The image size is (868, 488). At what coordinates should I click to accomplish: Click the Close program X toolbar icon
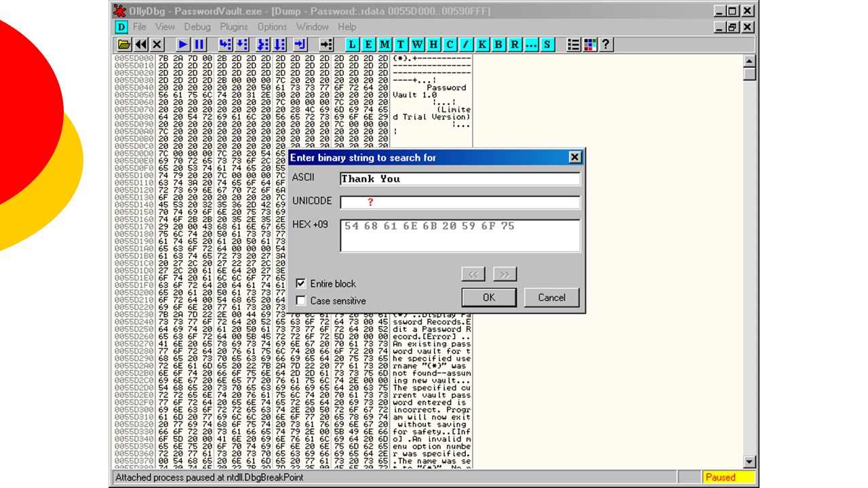coord(157,44)
